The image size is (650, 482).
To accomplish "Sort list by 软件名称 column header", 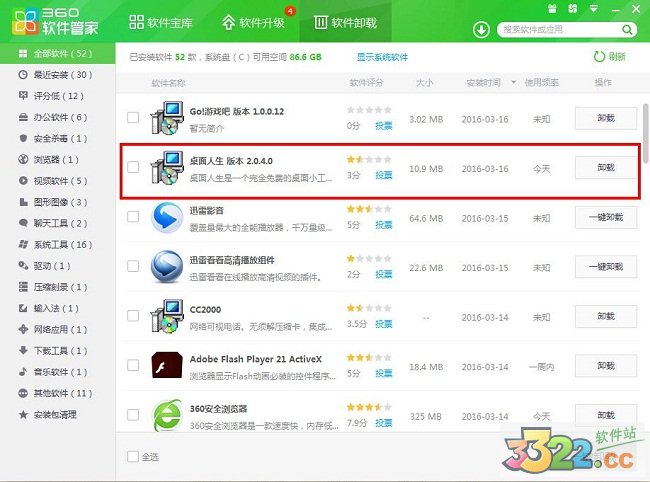I will 168,83.
